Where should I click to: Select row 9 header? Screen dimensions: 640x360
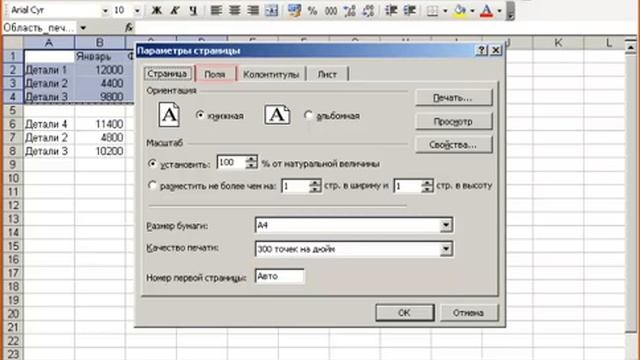click(x=13, y=164)
